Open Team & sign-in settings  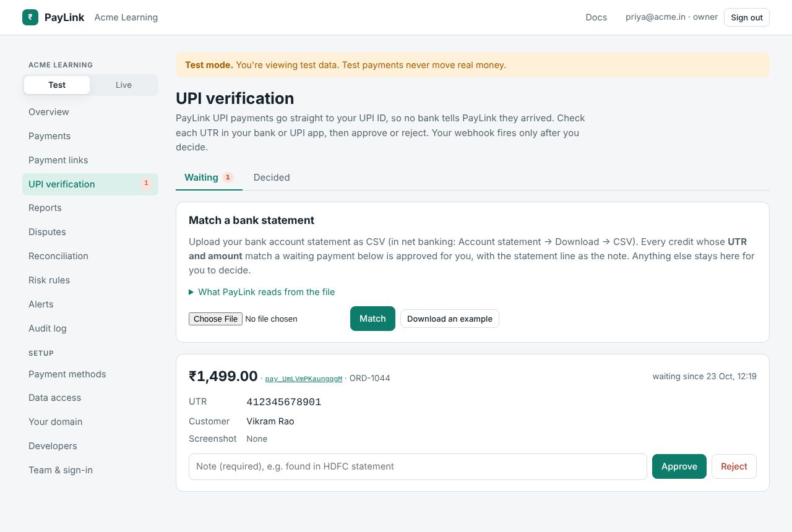coord(90,470)
